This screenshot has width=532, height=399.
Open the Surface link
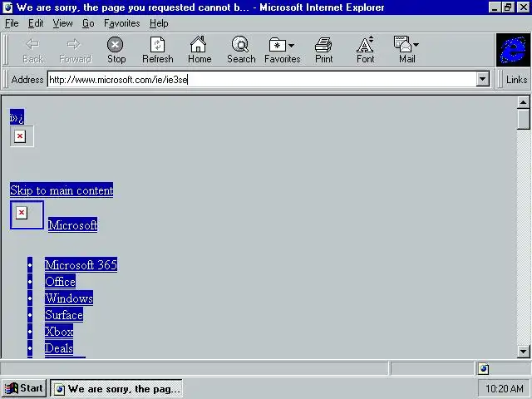click(64, 314)
